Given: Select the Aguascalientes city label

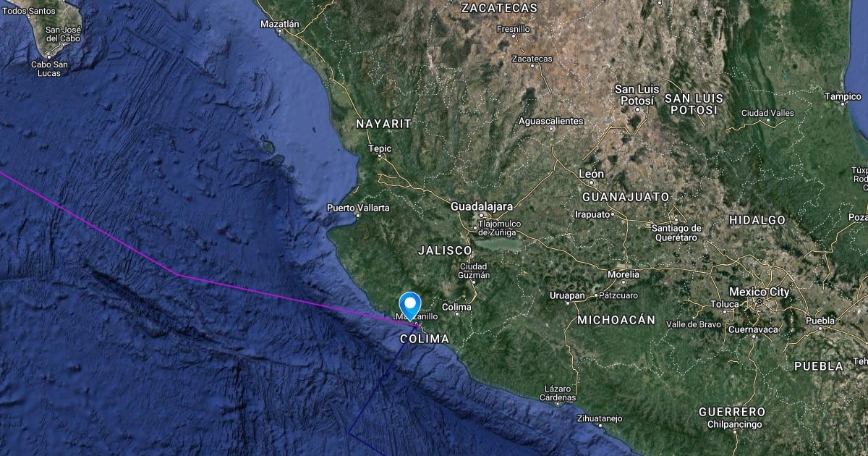Looking at the screenshot, I should click(550, 121).
